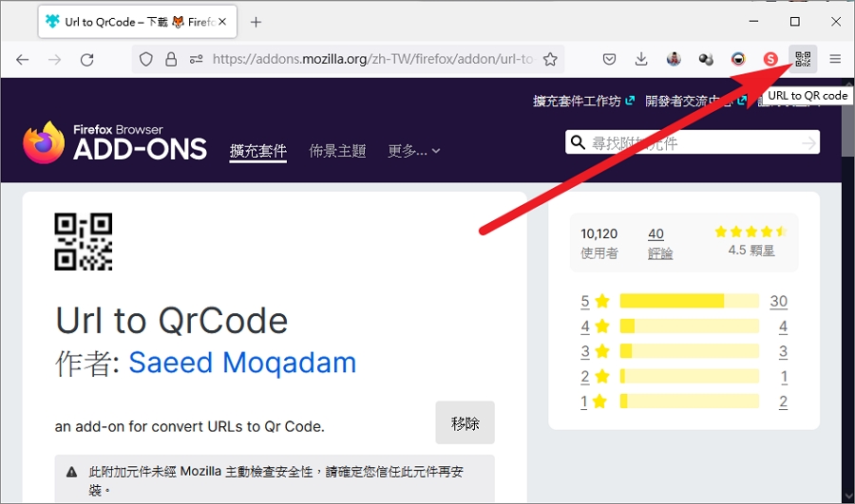
Task: Filter reviews by 2 star rating
Action: point(595,376)
